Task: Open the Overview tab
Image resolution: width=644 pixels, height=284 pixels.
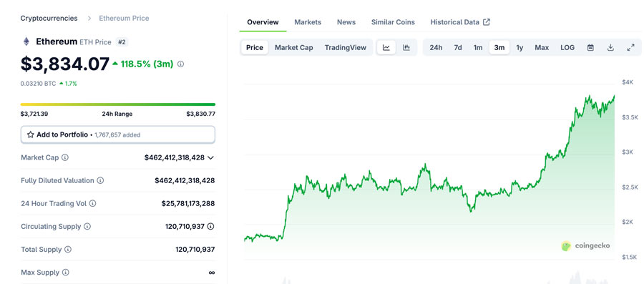Action: point(263,22)
